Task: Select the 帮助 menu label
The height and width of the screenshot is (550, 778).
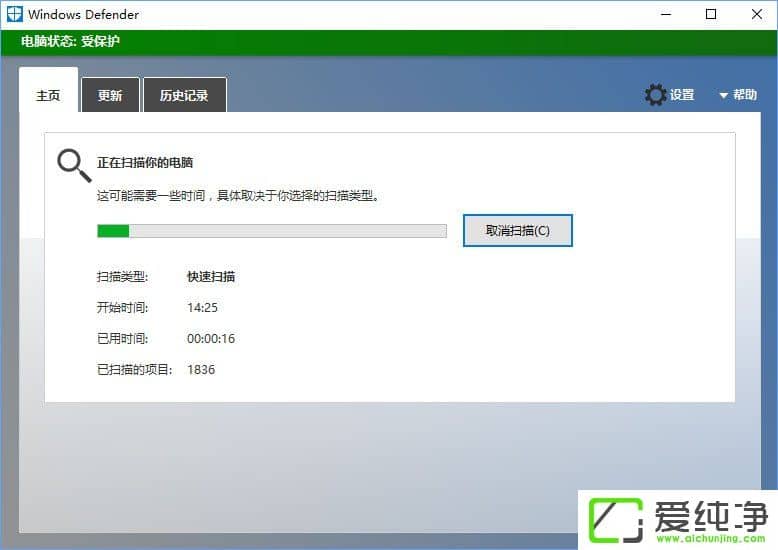Action: click(x=745, y=95)
